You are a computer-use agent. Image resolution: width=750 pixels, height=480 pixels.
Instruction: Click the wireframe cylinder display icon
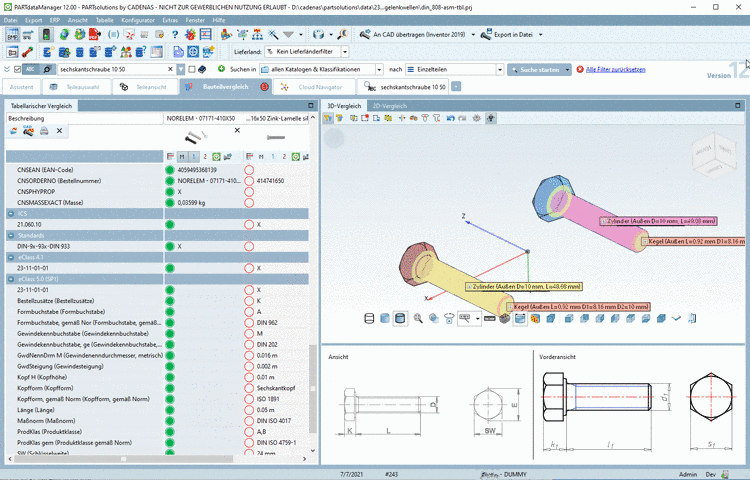coord(369,318)
